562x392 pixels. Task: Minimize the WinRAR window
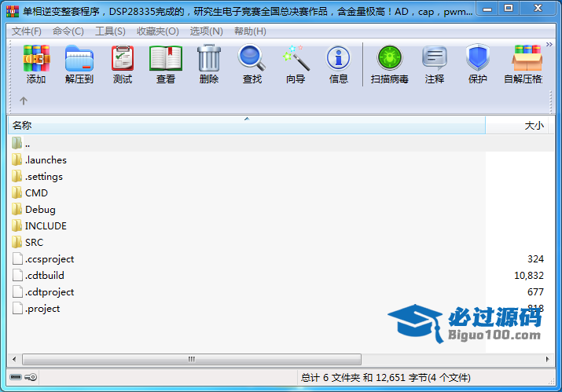pyautogui.click(x=487, y=9)
